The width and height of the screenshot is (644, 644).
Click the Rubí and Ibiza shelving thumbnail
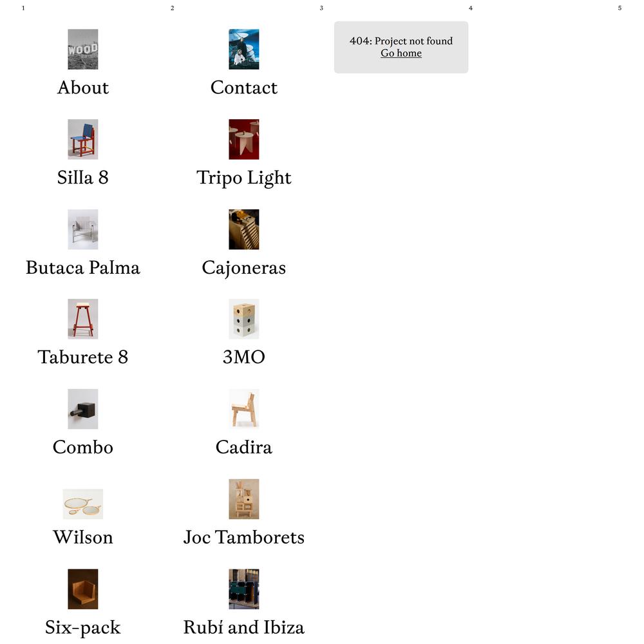(244, 589)
